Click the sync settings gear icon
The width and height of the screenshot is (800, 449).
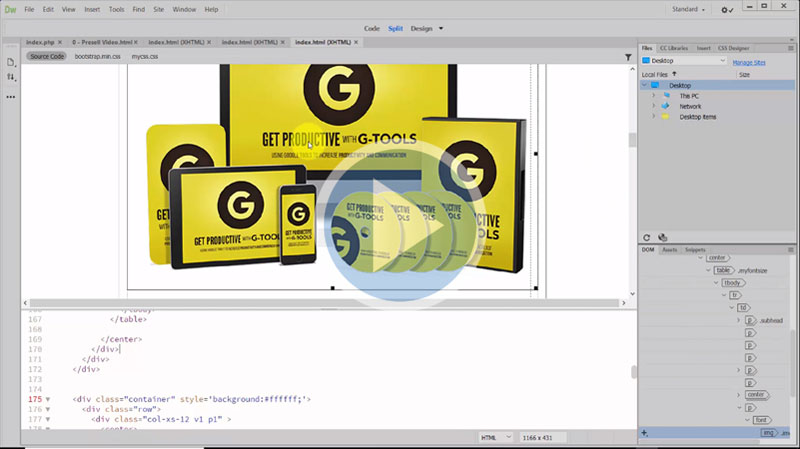tap(726, 9)
